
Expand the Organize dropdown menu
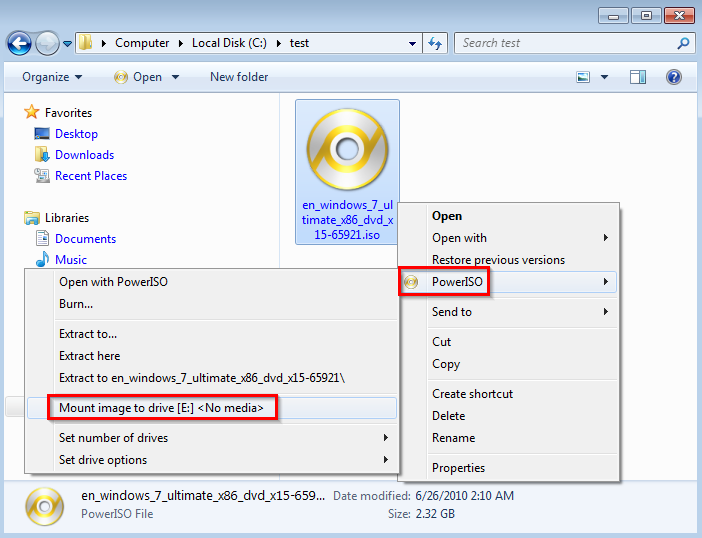51,77
